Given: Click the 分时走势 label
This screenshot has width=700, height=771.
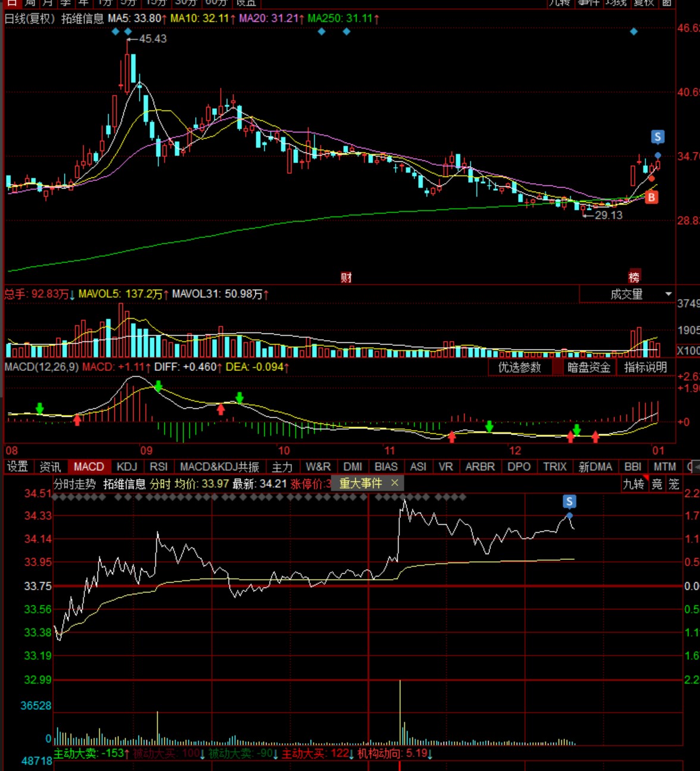Looking at the screenshot, I should pyautogui.click(x=75, y=484).
